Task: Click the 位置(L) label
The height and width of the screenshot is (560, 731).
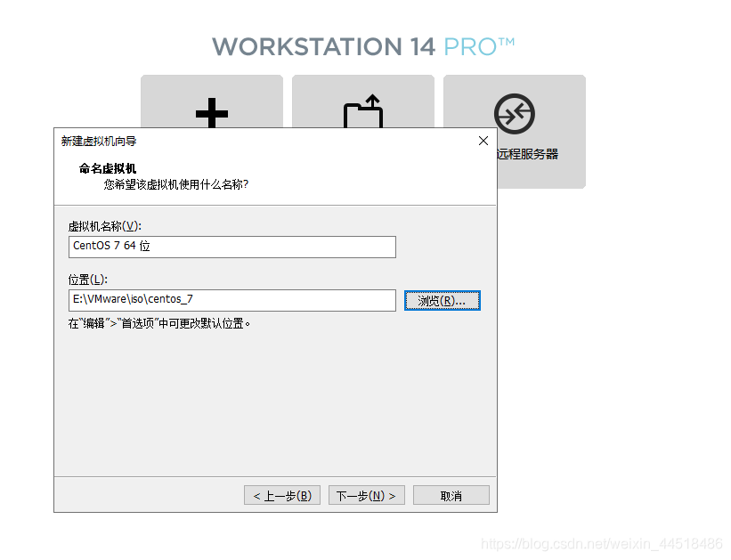Action: tap(87, 280)
